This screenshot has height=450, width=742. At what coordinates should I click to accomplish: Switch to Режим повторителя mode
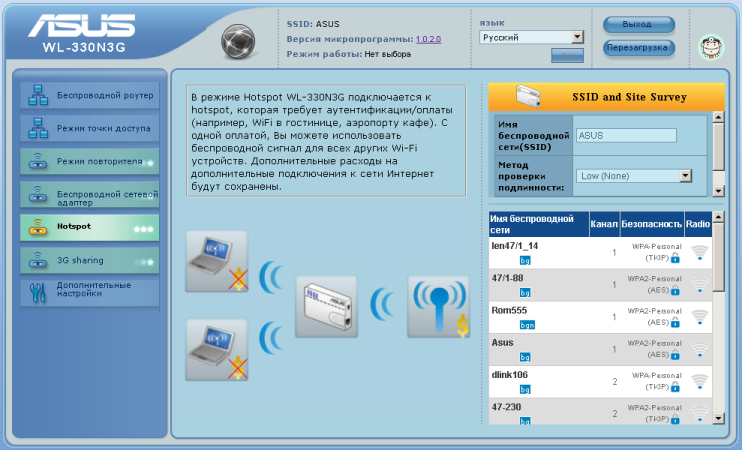click(x=89, y=161)
